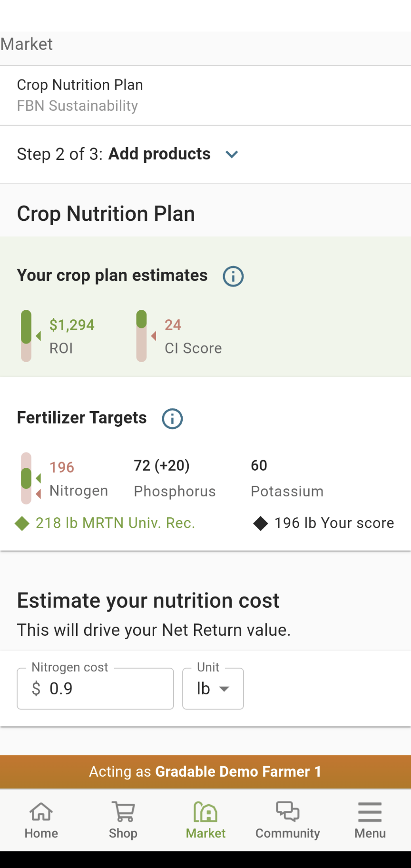Viewport: 411px width, 868px height.
Task: Tap info icon beside crop plan estimates
Action: (x=233, y=276)
